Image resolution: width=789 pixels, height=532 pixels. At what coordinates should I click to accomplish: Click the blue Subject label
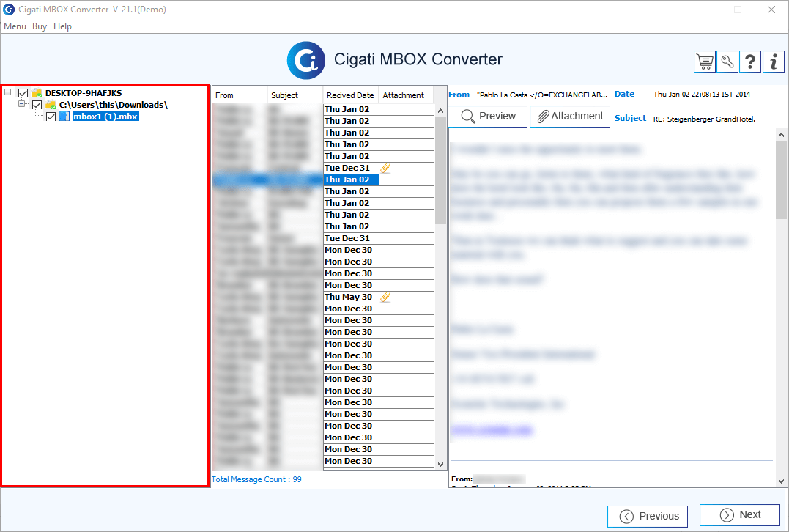(630, 118)
